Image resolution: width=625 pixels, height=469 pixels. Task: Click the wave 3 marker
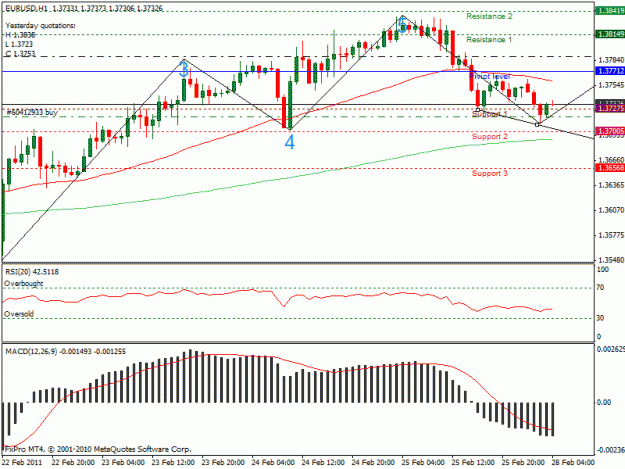[x=184, y=69]
